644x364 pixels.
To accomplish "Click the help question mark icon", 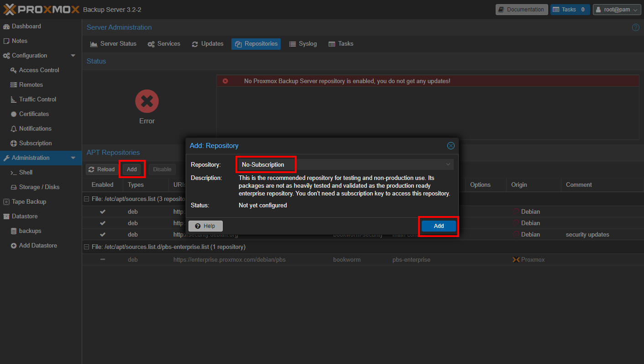I will pos(635,28).
